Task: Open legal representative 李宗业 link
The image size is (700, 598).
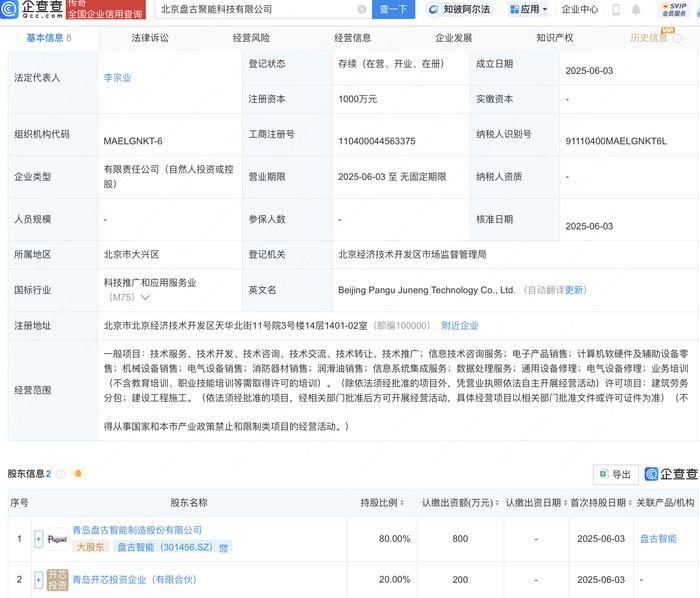Action: [117, 78]
